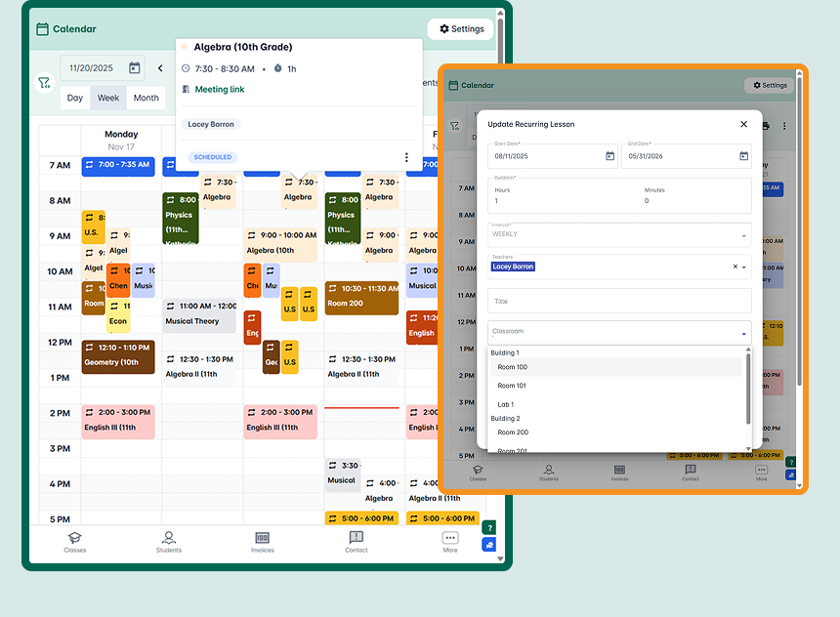Viewport: 840px width, 617px height.
Task: Select the Week view toggle
Action: [108, 98]
